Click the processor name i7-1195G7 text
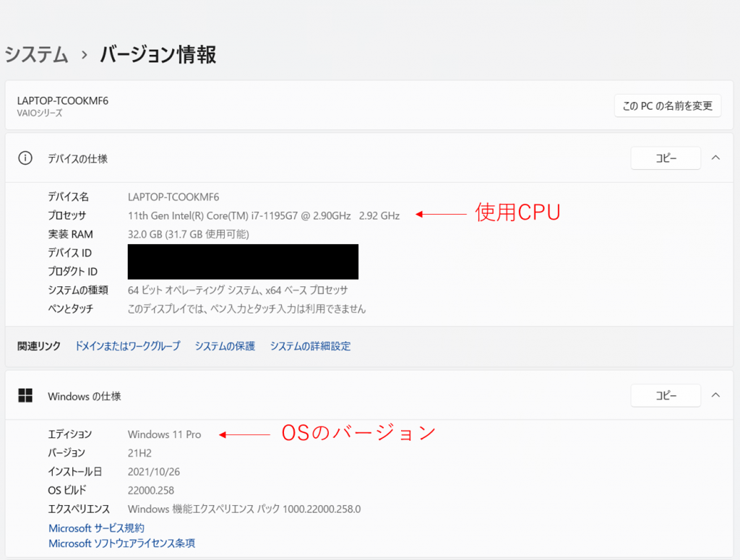The height and width of the screenshot is (560, 740). coord(263,215)
